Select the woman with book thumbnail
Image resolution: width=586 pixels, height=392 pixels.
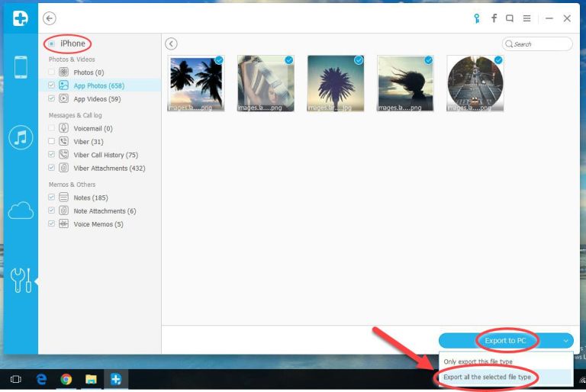coord(266,83)
